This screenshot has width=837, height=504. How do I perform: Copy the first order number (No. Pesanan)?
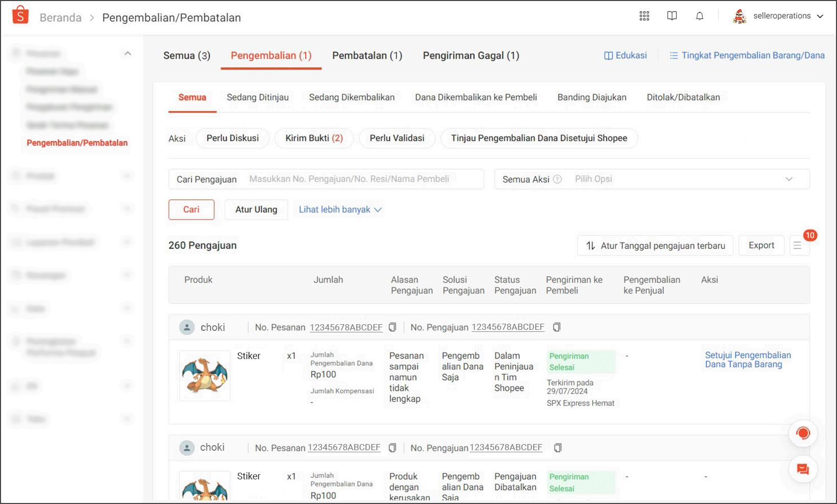392,327
